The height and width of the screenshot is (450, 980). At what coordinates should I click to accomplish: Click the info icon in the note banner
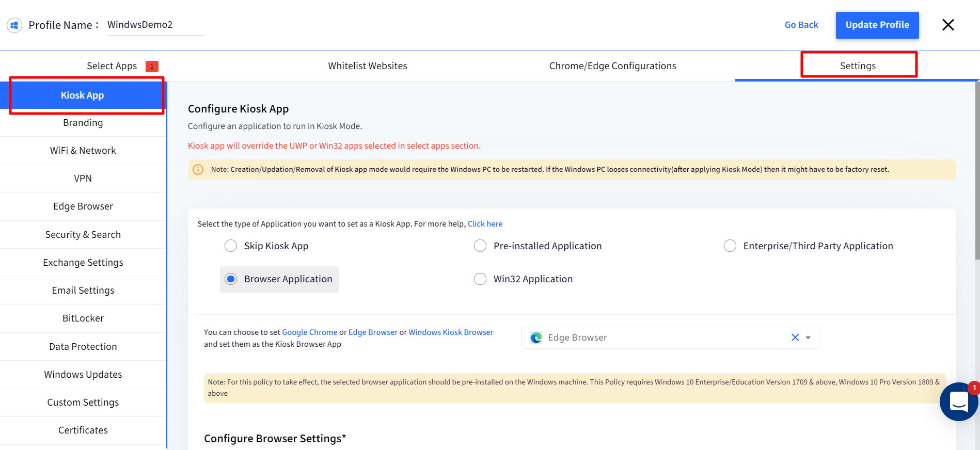click(x=198, y=169)
